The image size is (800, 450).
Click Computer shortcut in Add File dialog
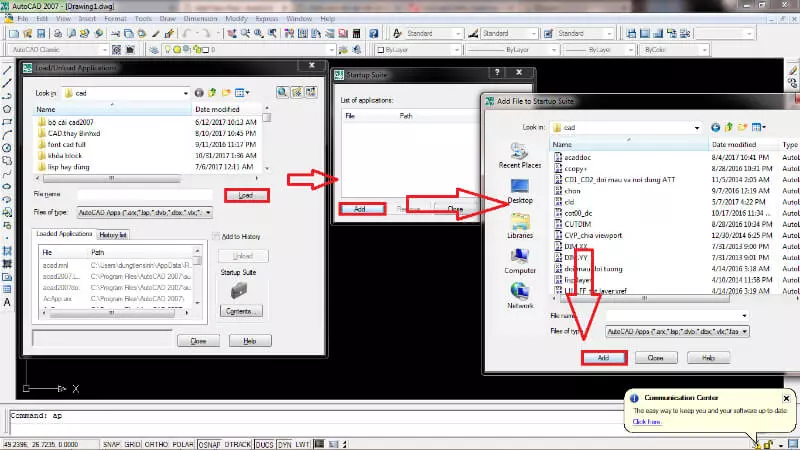point(519,261)
